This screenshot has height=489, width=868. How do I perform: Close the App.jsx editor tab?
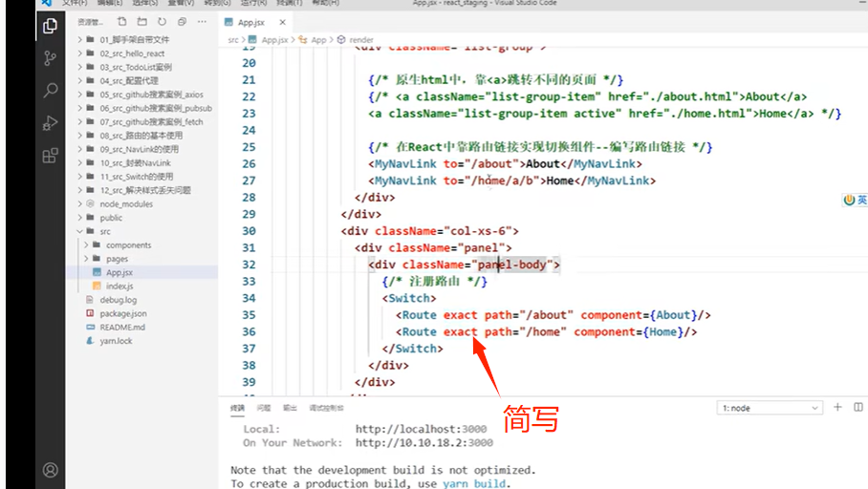282,22
